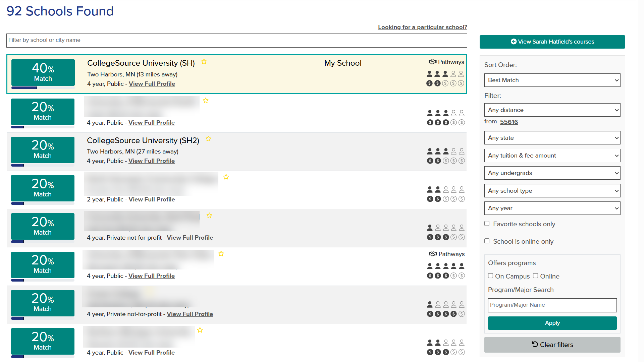
Task: Open Looking for a particular school link
Action: pos(422,27)
